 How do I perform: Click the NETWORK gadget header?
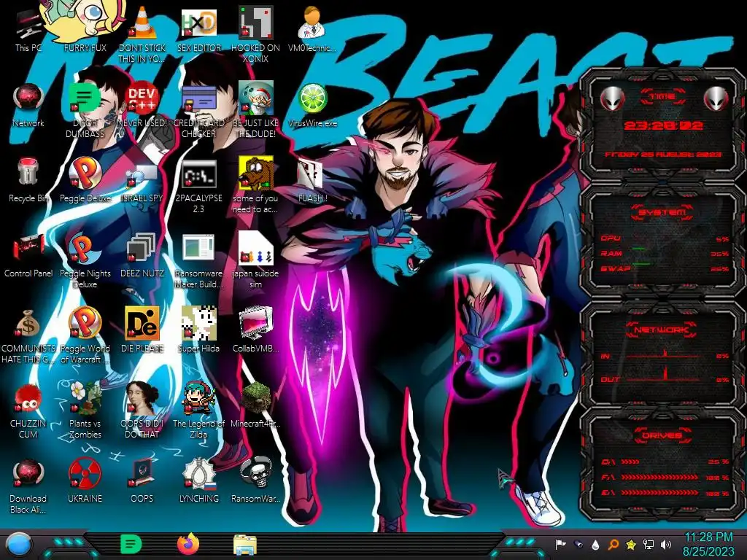click(662, 329)
